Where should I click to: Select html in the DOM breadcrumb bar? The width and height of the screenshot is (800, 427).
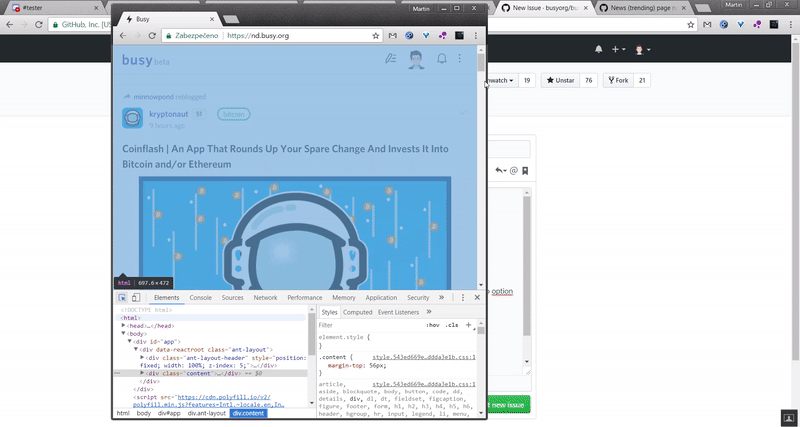123,413
